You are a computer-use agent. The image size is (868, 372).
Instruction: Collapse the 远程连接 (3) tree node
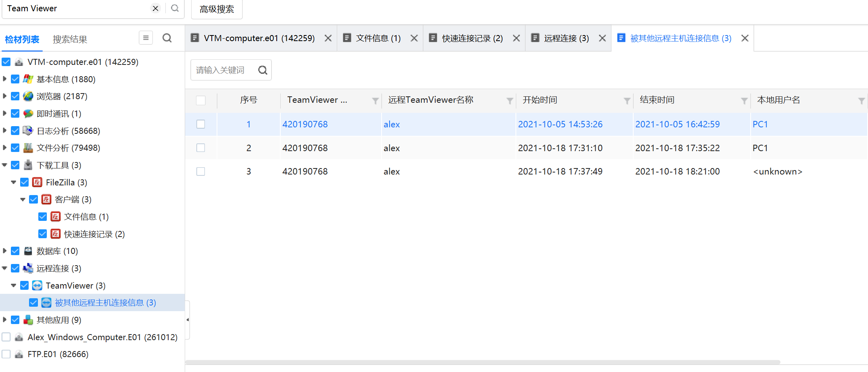pyautogui.click(x=4, y=268)
